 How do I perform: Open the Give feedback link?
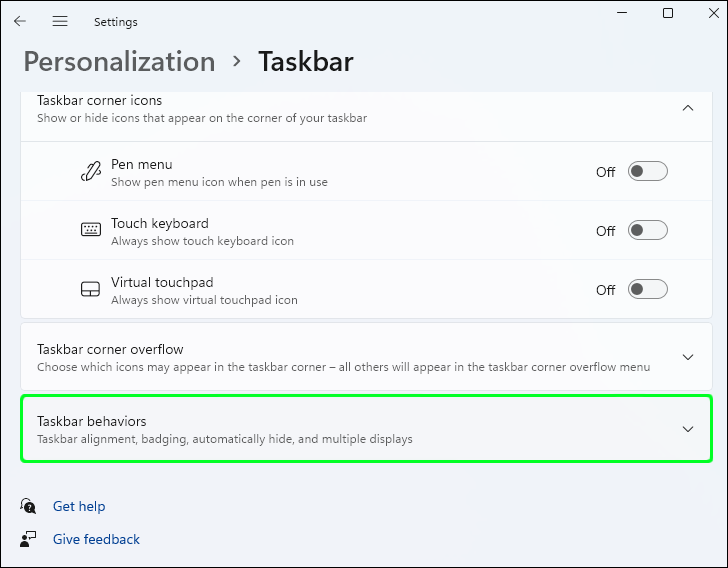click(x=96, y=539)
